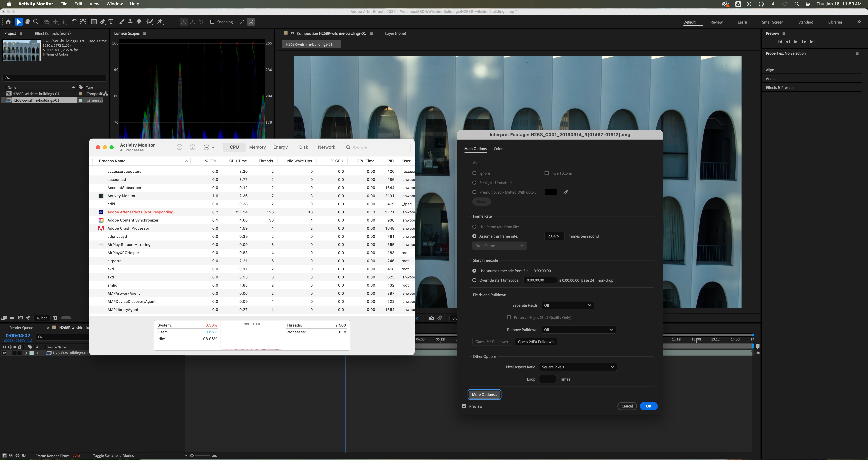Click the eyedropper next to matte color
Screen dimensions: 868x460
pos(566,192)
